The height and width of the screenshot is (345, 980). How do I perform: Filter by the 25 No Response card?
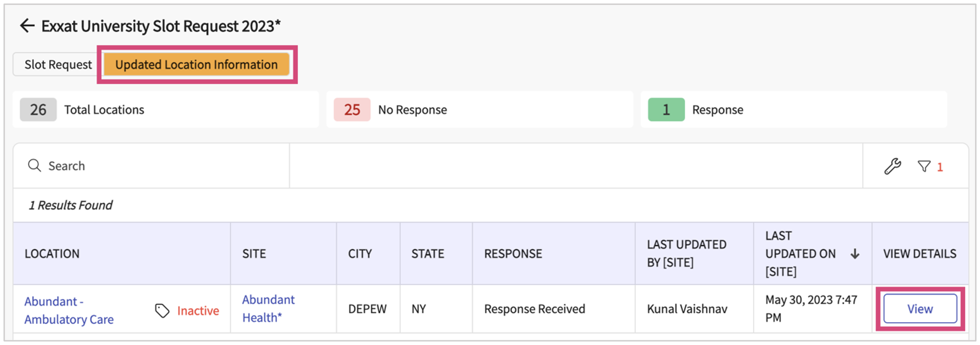[x=479, y=110]
